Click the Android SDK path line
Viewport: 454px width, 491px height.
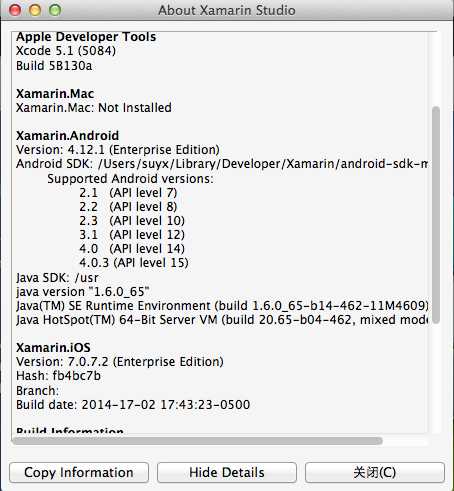(222, 164)
